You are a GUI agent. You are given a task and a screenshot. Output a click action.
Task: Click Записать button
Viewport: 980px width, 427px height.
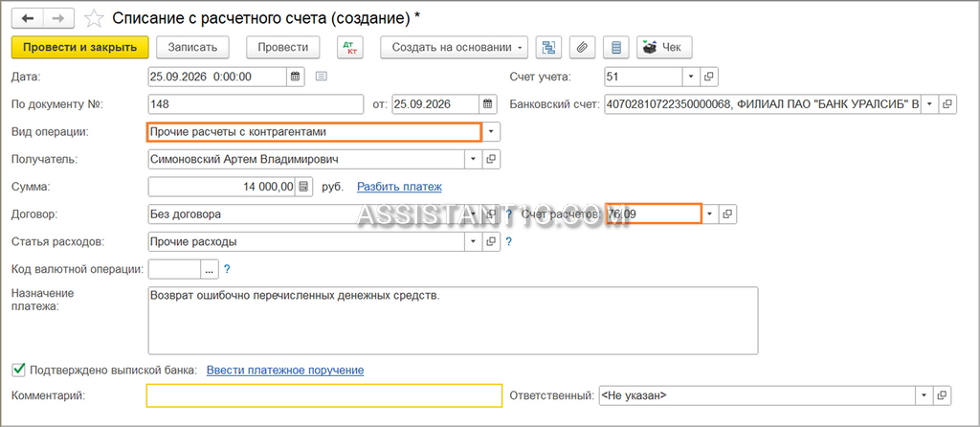pos(192,47)
